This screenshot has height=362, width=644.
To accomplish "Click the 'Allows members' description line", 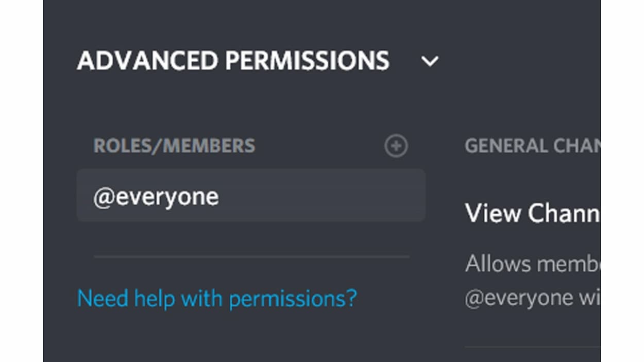I will [x=532, y=264].
